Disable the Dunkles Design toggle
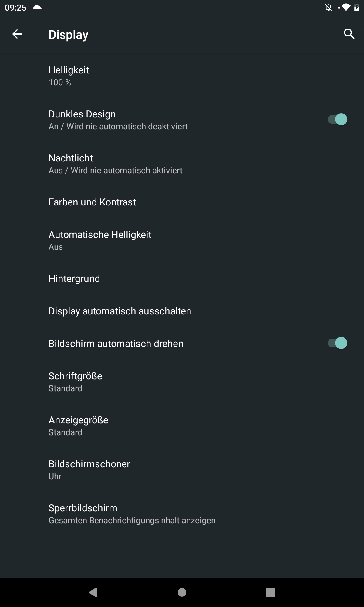This screenshot has height=607, width=364. (x=337, y=119)
